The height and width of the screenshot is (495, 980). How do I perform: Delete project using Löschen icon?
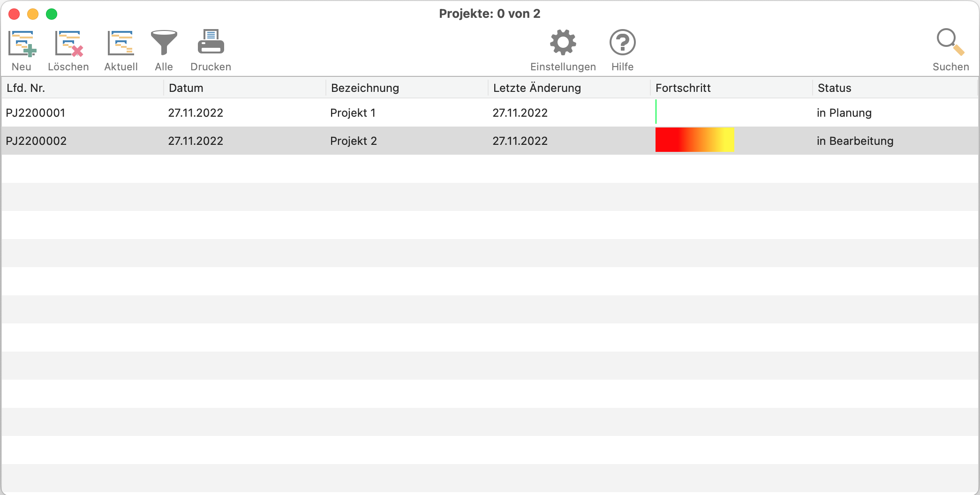(69, 43)
